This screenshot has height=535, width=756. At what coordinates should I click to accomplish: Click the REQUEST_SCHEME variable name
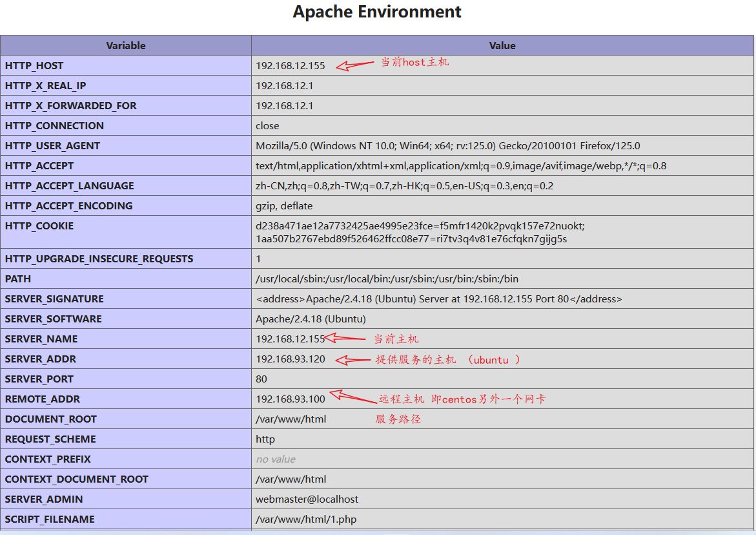[50, 439]
